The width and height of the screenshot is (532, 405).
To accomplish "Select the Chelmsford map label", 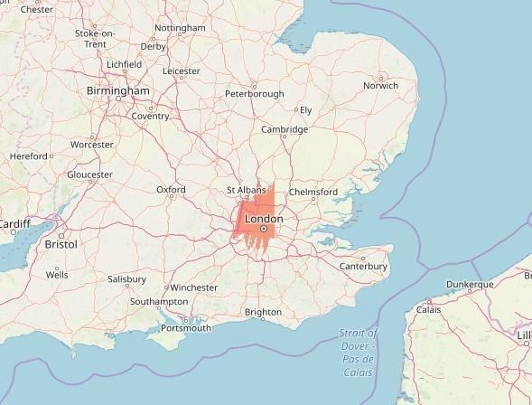I will [313, 192].
